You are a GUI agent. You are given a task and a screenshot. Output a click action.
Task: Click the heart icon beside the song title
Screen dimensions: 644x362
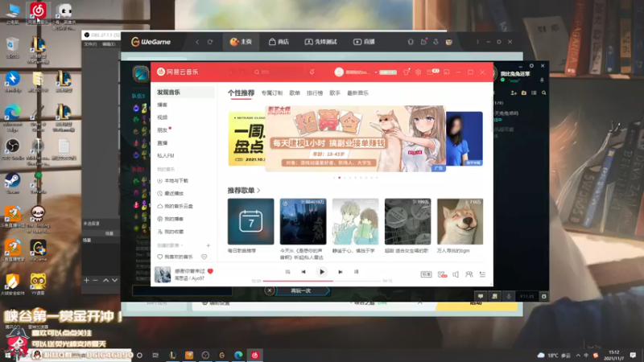click(x=210, y=271)
